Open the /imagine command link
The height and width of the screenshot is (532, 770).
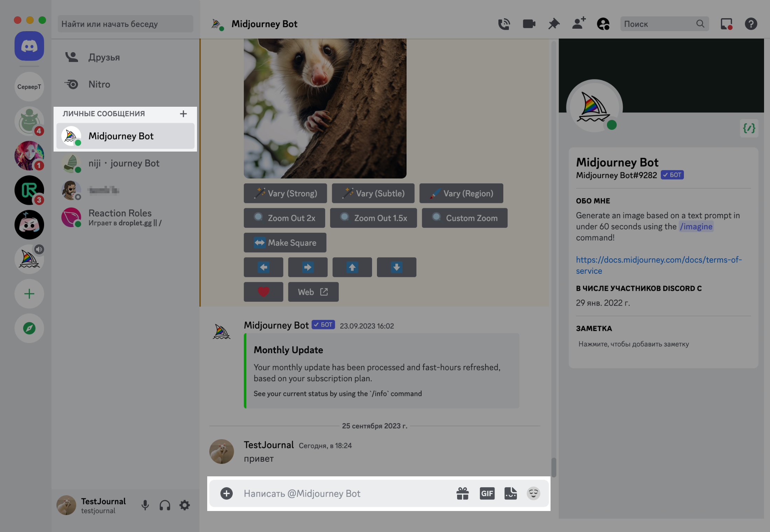pos(696,226)
